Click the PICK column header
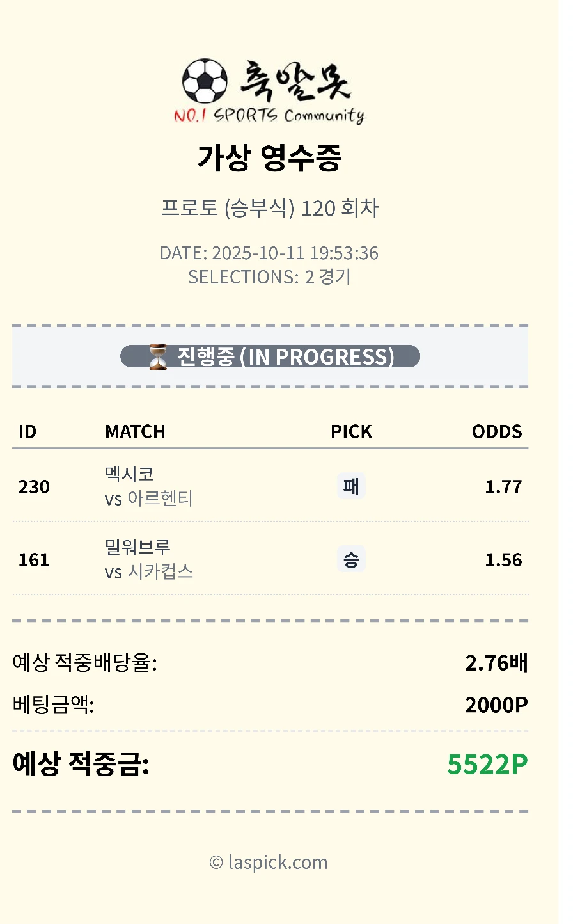 tap(351, 432)
